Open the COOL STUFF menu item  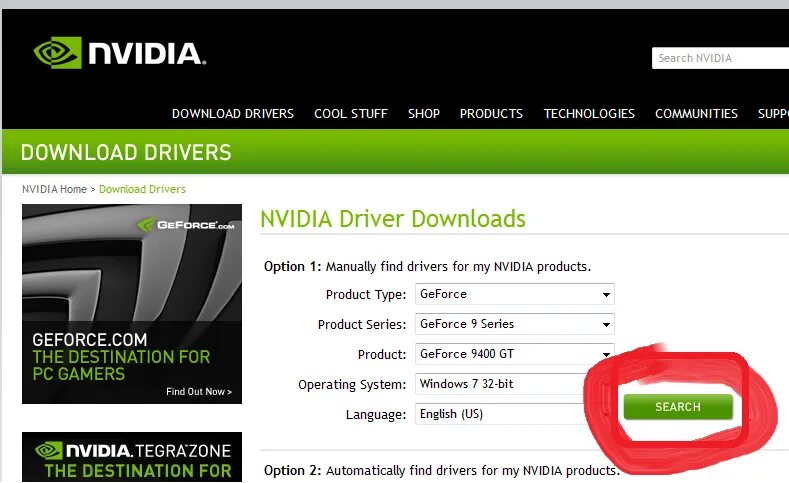click(x=351, y=114)
